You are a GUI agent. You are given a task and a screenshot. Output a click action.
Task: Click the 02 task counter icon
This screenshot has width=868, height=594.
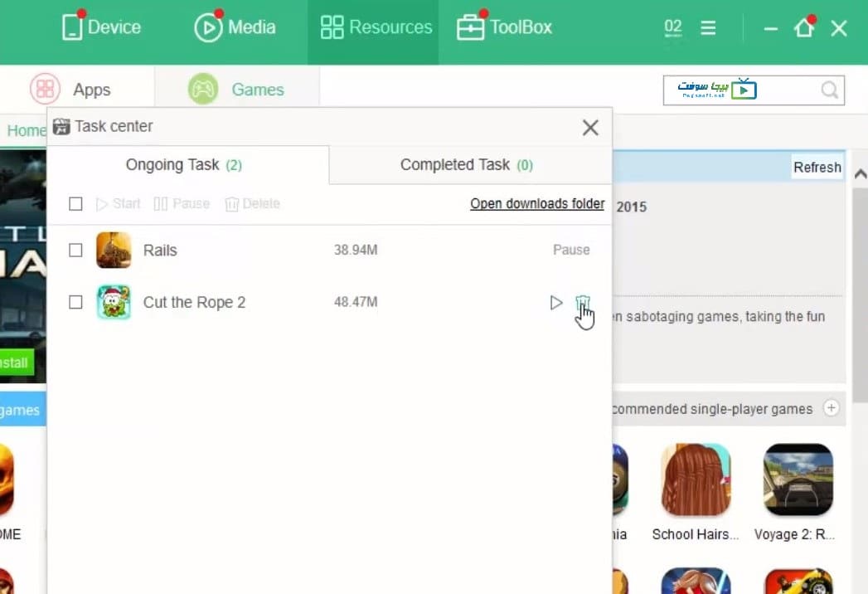coord(672,27)
